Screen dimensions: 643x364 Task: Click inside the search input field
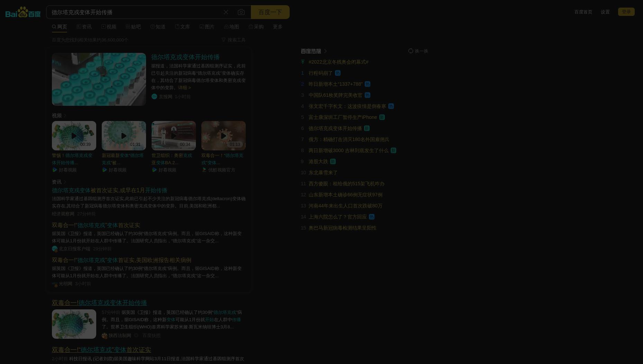[135, 12]
